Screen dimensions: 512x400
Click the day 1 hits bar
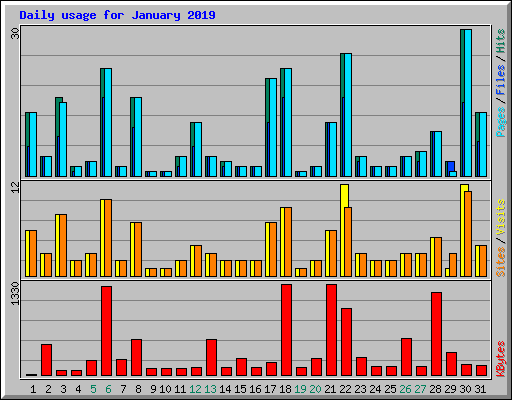click(x=27, y=129)
